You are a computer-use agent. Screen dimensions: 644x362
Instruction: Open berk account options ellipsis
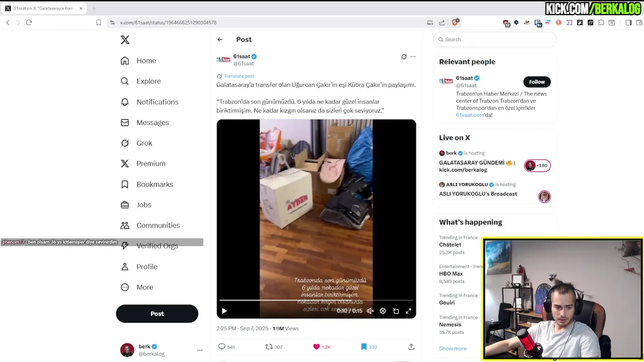click(x=200, y=350)
